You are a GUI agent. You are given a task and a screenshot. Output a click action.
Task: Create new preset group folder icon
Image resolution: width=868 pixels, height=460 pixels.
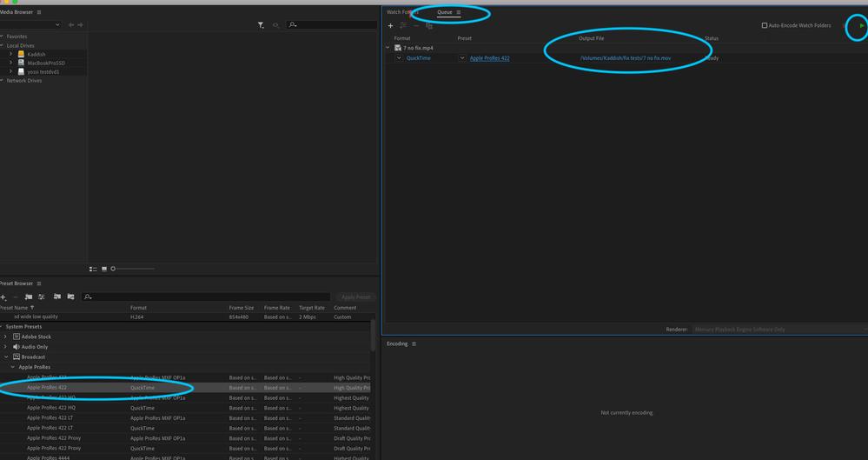(x=28, y=297)
